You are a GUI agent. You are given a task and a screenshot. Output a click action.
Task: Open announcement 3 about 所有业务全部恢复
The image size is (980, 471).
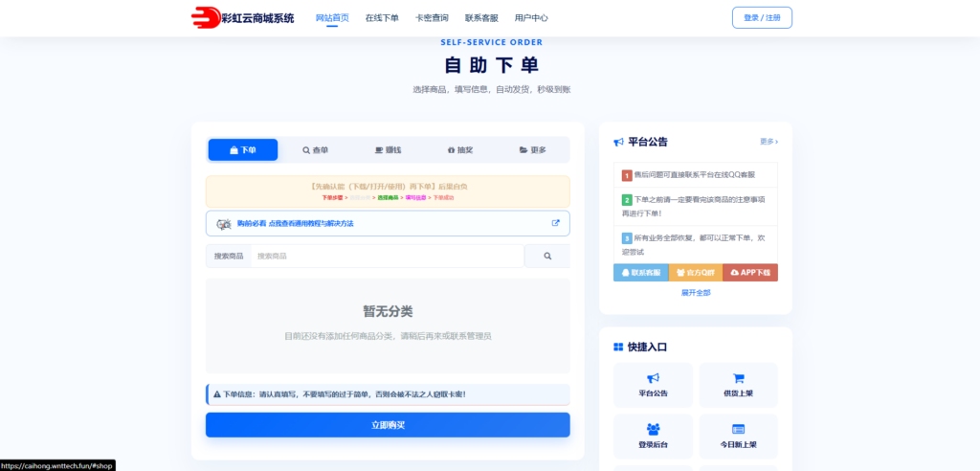click(696, 244)
